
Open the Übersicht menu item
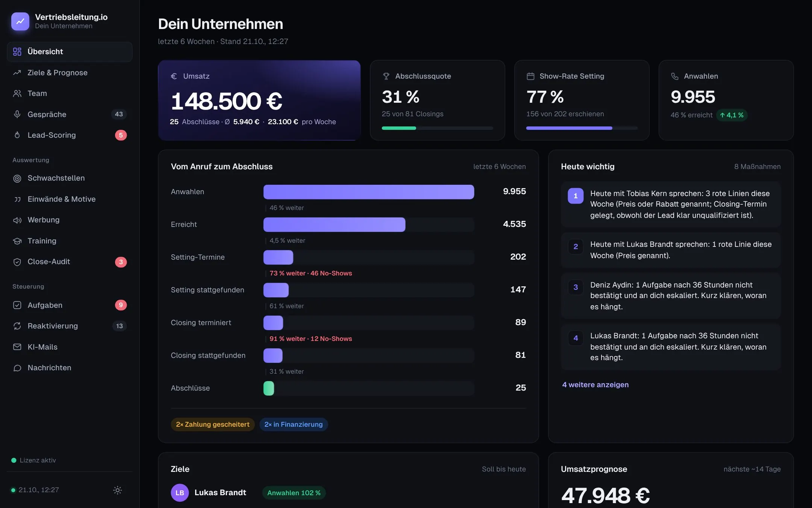pos(70,52)
